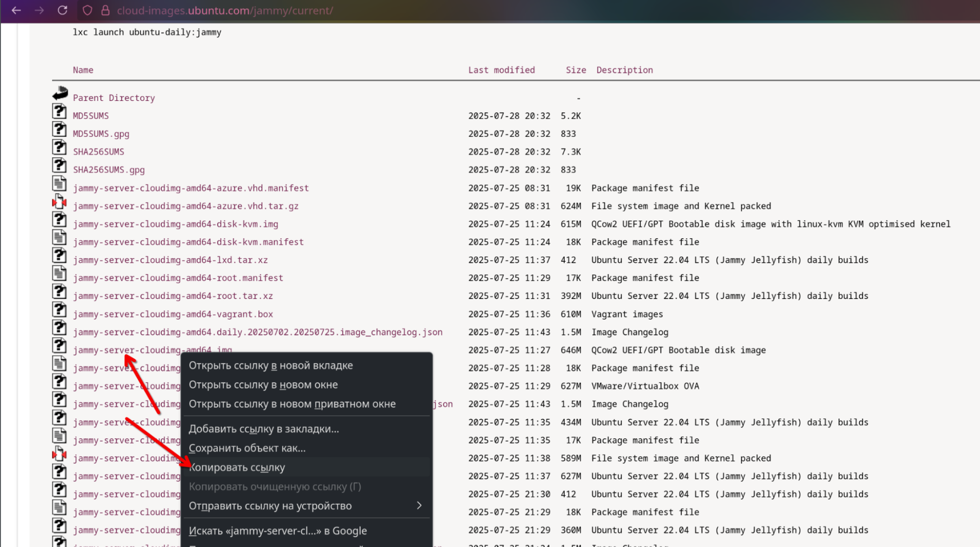This screenshot has height=547, width=980.
Task: Click the text icon beside amd64-root.manifest
Action: click(x=59, y=273)
